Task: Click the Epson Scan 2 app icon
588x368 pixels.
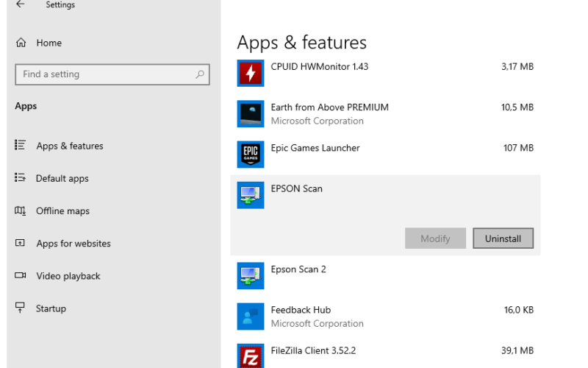Action: click(251, 275)
